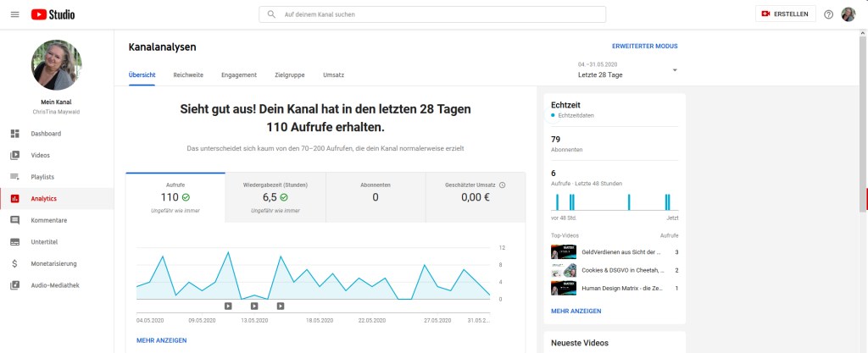Click the ERSTELLEN button
This screenshot has height=353, width=868.
point(786,14)
